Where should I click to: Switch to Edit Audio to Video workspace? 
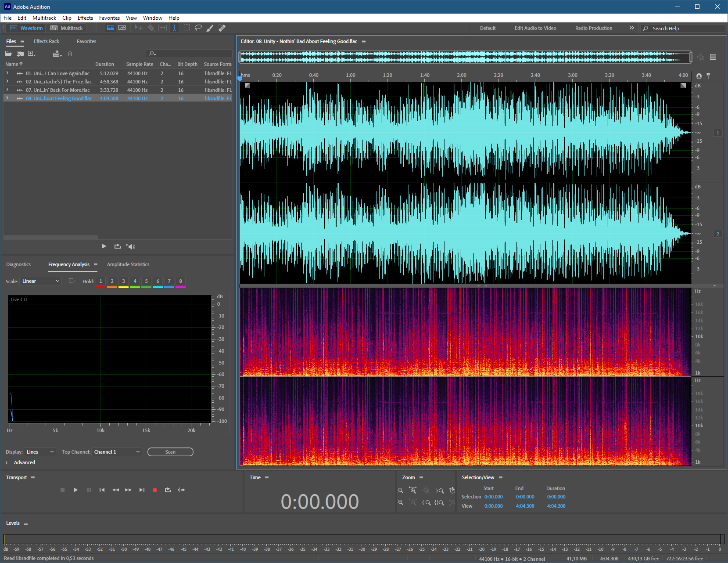click(535, 28)
